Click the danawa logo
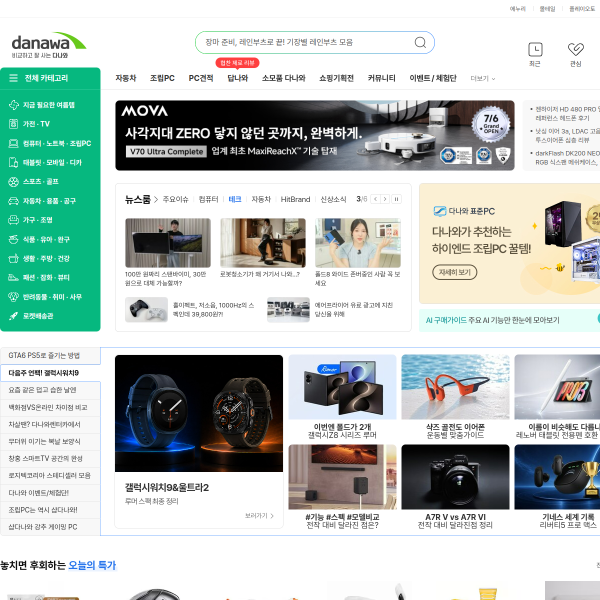 coord(49,45)
